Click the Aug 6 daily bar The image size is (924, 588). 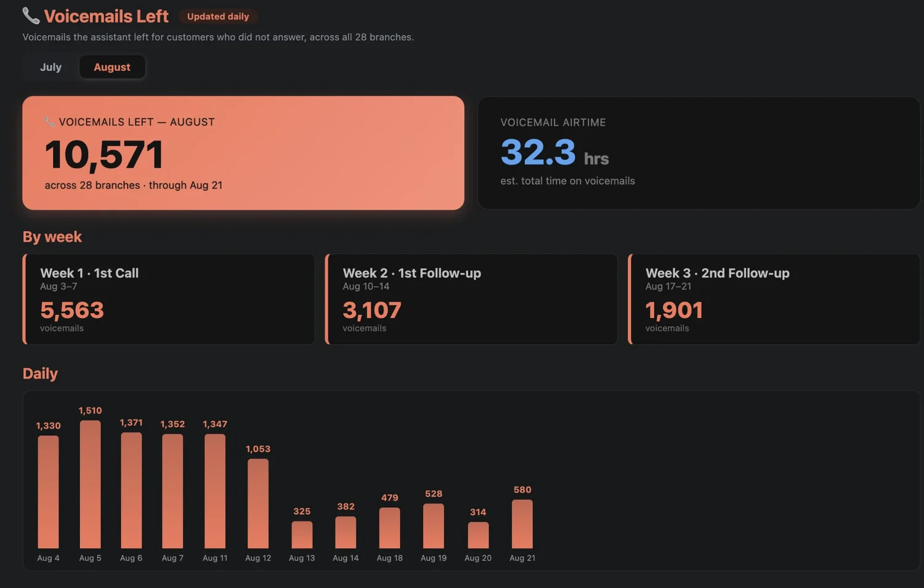pyautogui.click(x=131, y=491)
